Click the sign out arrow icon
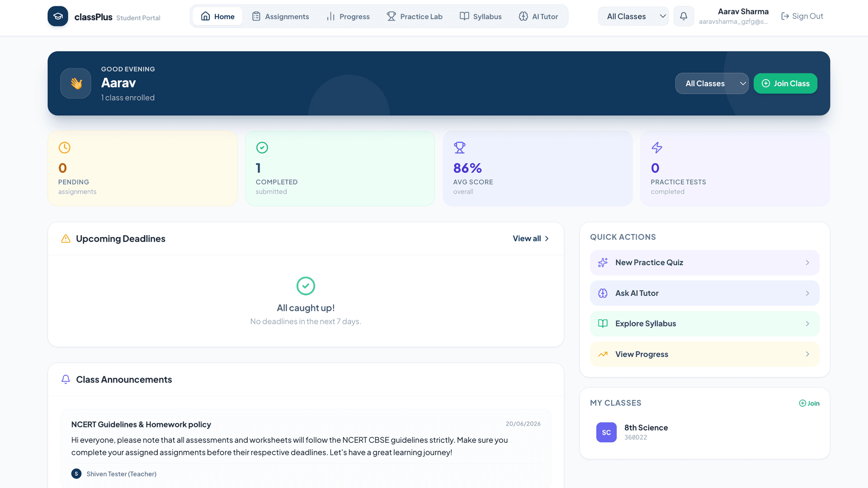 [785, 16]
